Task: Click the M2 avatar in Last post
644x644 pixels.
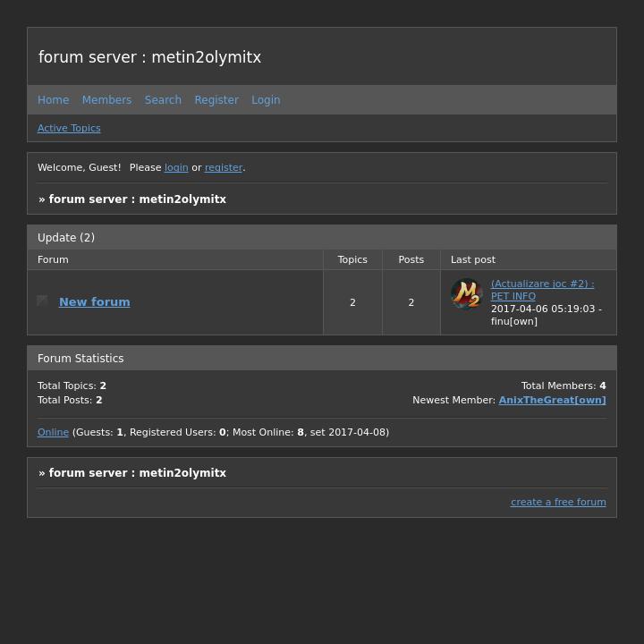Action: click(466, 294)
